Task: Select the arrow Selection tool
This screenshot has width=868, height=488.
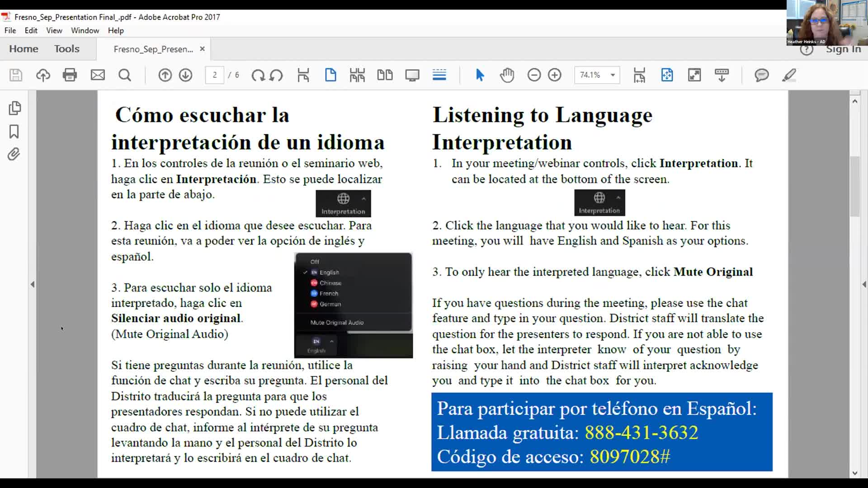Action: coord(480,75)
